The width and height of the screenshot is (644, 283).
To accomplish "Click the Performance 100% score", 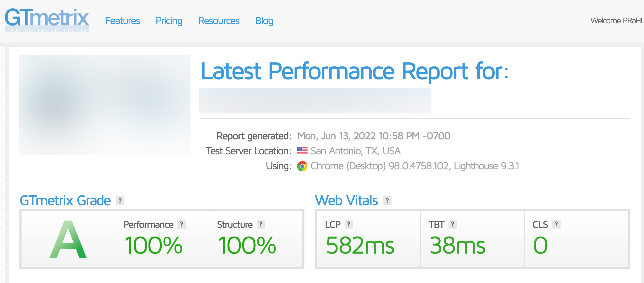I will (154, 245).
